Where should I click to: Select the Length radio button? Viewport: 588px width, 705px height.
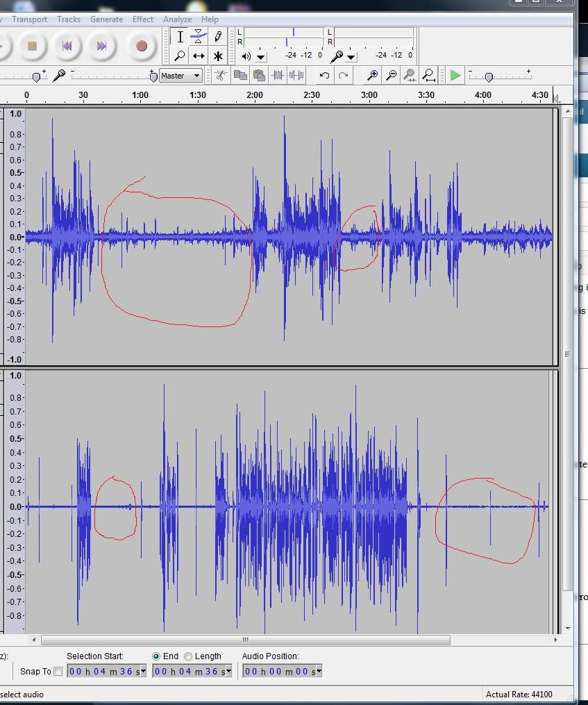(188, 656)
